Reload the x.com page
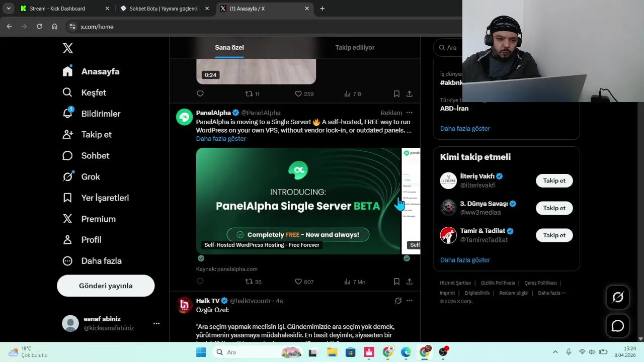Screen dimensions: 644x362 tap(39, 27)
